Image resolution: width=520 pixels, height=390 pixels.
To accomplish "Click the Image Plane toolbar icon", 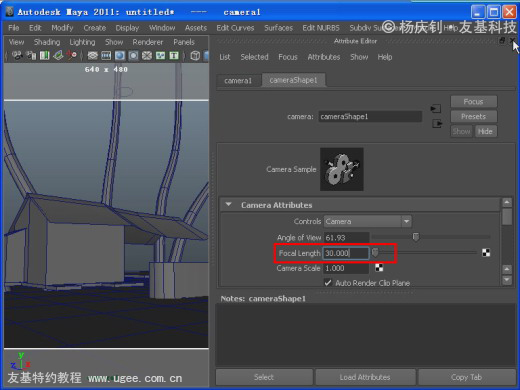I will pos(58,56).
